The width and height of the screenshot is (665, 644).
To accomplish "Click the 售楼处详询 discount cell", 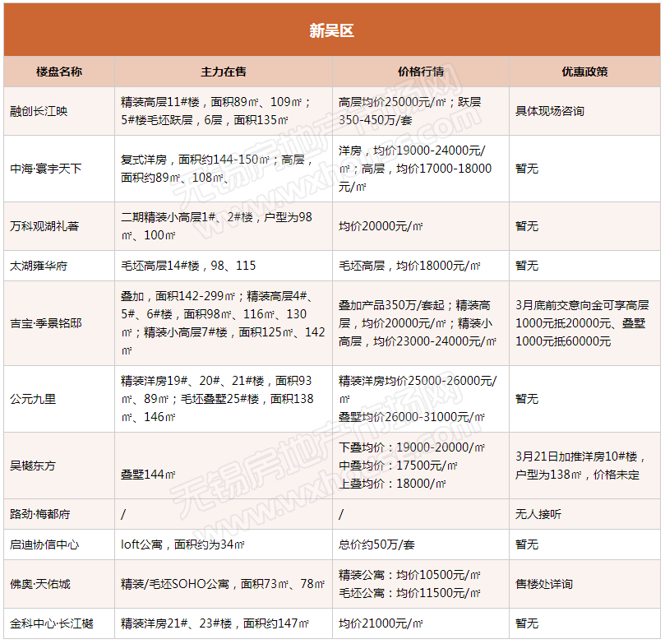I will [x=543, y=584].
